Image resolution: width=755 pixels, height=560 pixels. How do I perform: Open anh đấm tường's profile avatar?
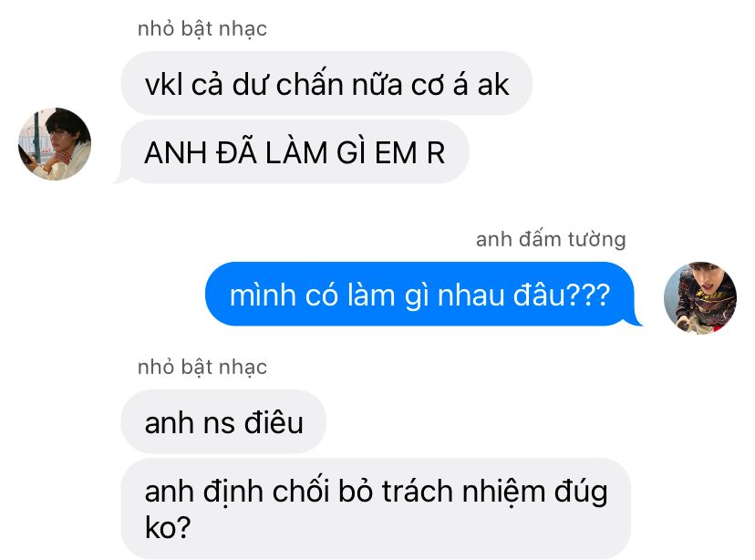pyautogui.click(x=700, y=298)
